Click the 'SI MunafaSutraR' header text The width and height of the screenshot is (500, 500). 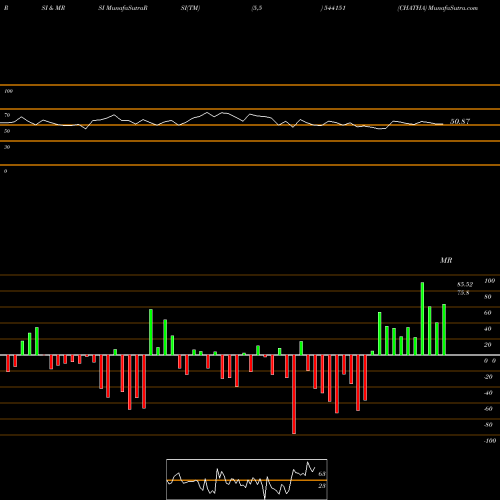pos(123,8)
